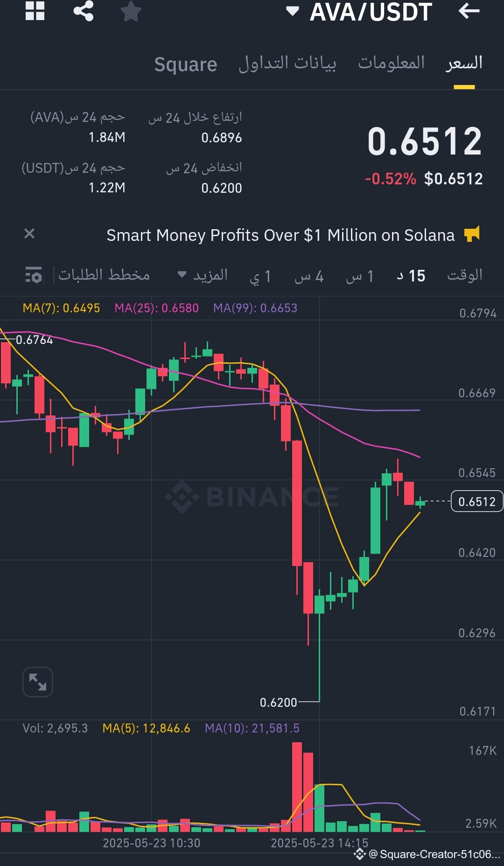Tap the 0.6512 current price marker

click(x=476, y=501)
